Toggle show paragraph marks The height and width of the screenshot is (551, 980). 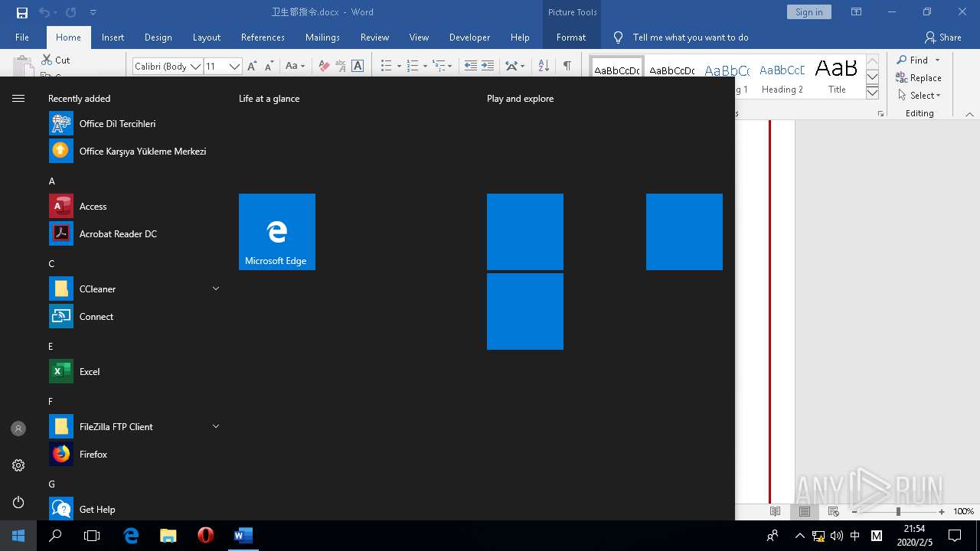[x=567, y=66]
